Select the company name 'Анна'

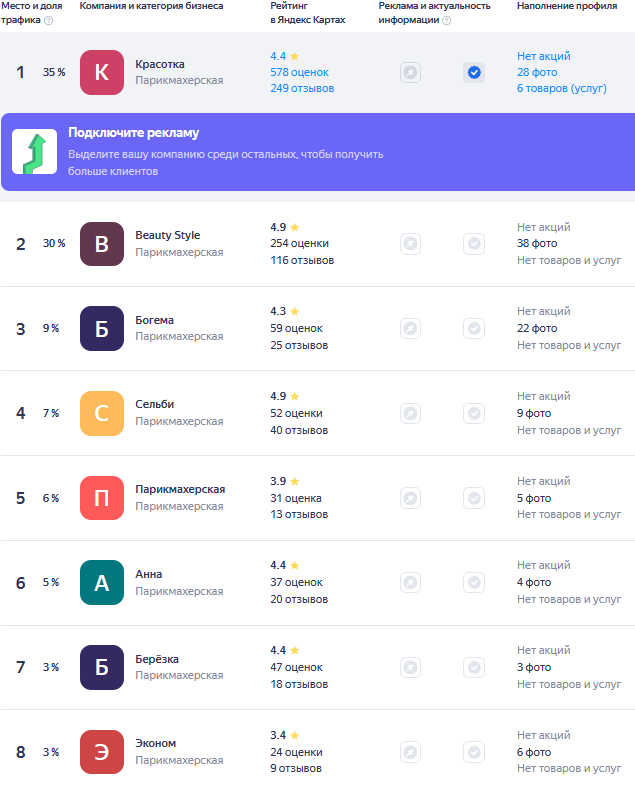(149, 574)
